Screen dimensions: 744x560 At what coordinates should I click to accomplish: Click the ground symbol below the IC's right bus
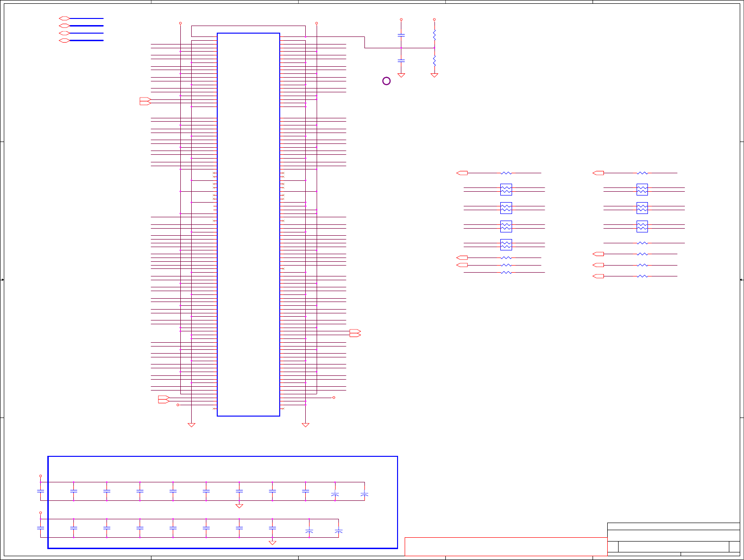pos(306,425)
